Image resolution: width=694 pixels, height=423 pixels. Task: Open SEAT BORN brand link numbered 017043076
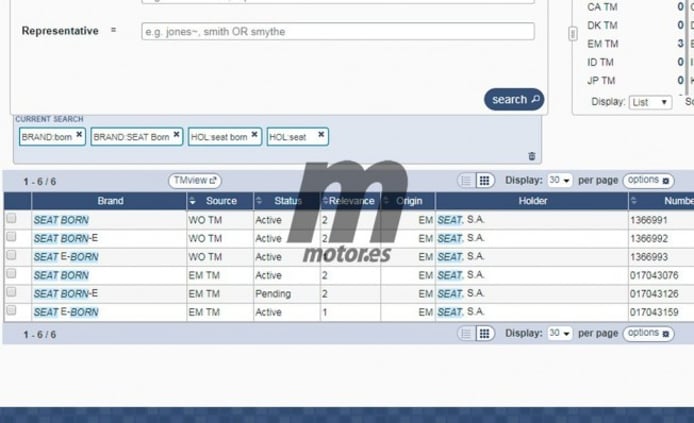(61, 275)
